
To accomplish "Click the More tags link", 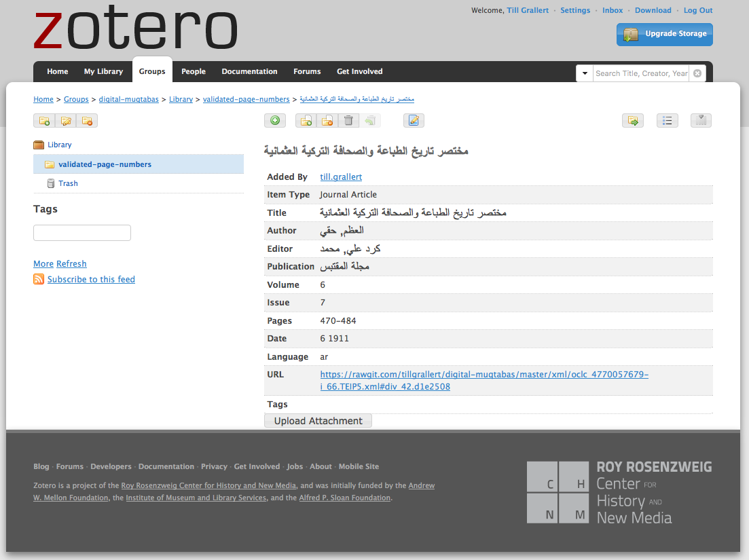I will click(x=43, y=263).
